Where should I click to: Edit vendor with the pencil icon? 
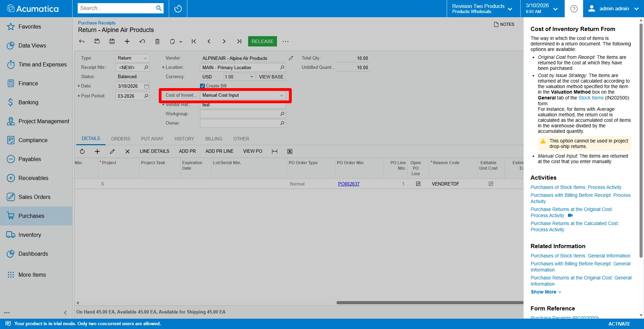click(291, 58)
